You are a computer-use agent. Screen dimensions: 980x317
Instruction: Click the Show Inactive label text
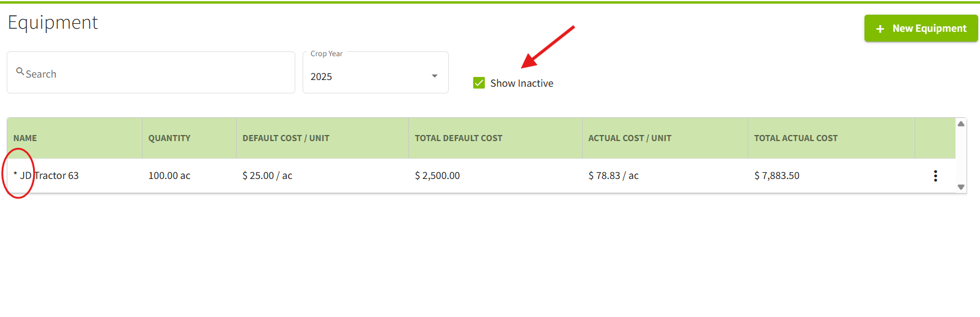pyautogui.click(x=521, y=83)
